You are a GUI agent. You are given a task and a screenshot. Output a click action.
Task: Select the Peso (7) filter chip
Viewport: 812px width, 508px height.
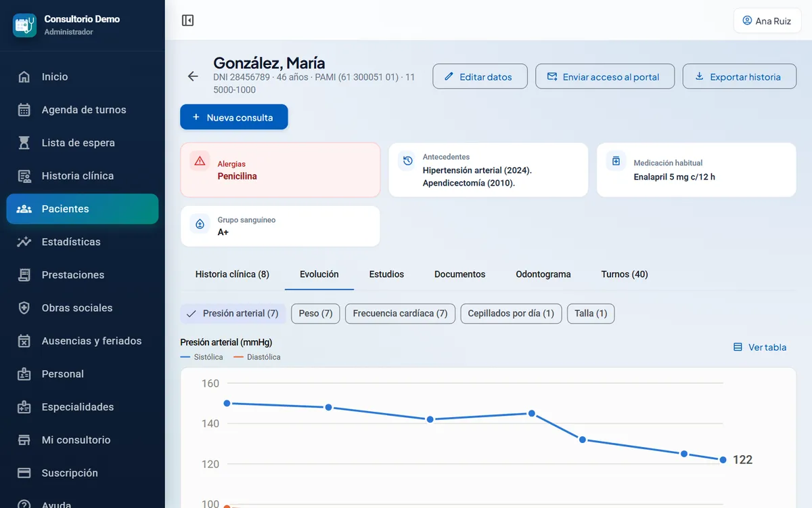point(315,314)
